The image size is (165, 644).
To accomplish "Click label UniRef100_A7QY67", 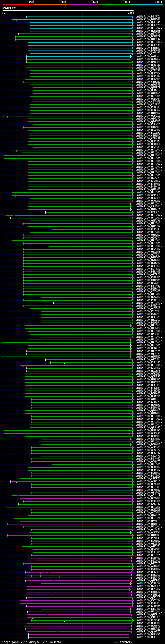I will pyautogui.click(x=148, y=59).
